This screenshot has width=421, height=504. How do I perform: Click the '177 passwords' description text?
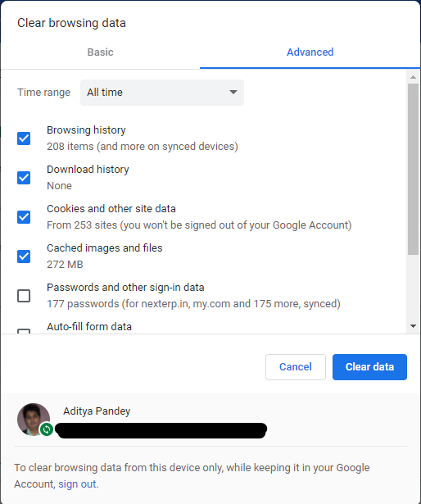tap(193, 304)
